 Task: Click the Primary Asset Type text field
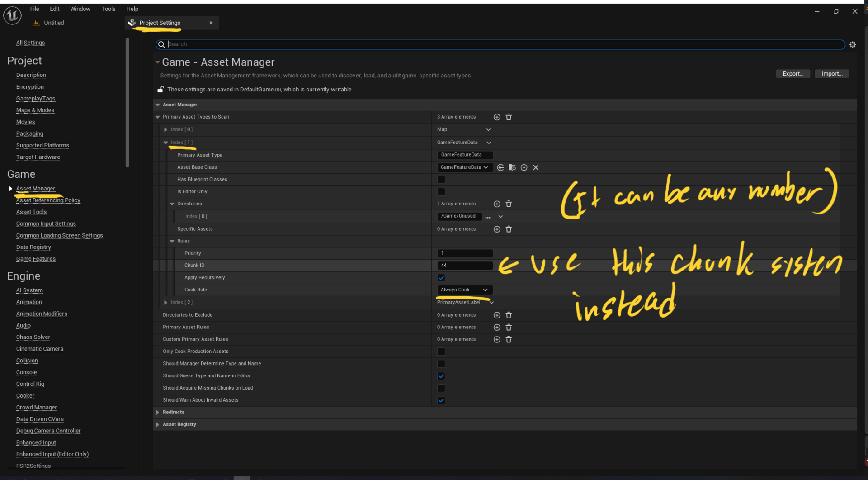click(465, 155)
